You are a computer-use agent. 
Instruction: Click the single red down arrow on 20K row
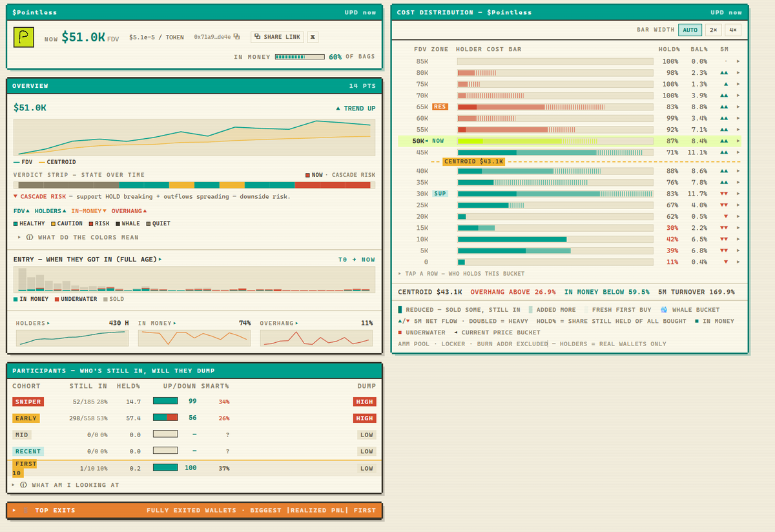pyautogui.click(x=726, y=216)
